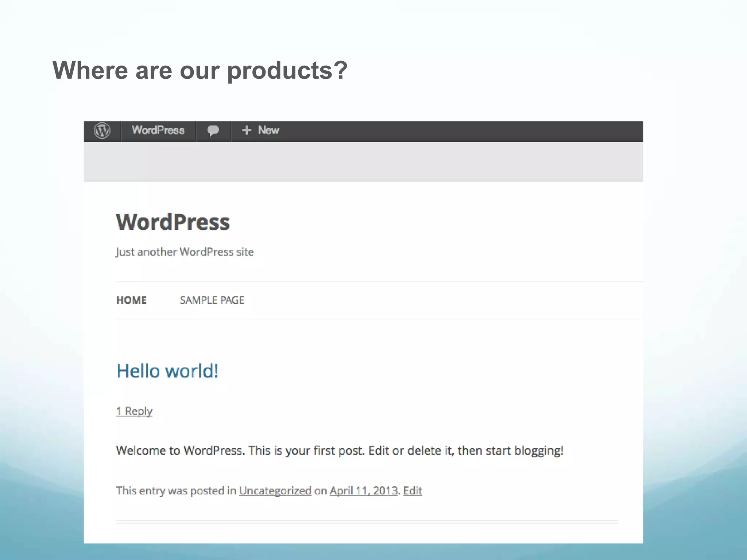Open the SAMPLE PAGE navigation item
This screenshot has height=560, width=747.
(x=212, y=300)
